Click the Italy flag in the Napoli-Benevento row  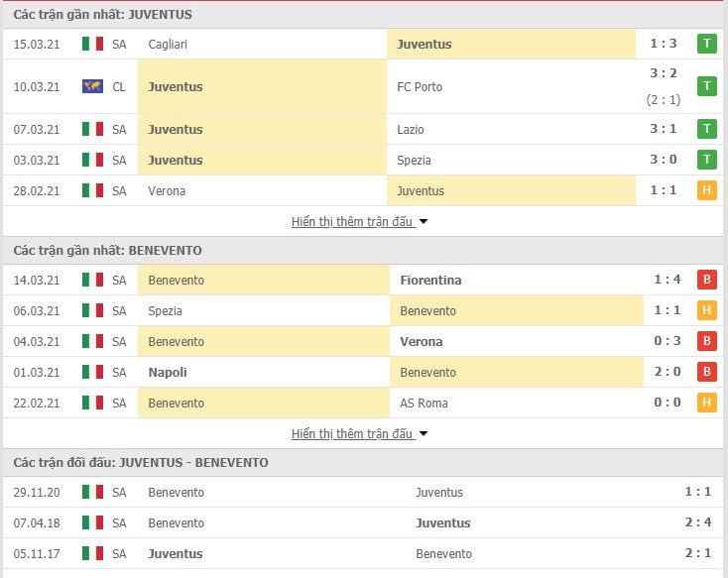pos(92,372)
